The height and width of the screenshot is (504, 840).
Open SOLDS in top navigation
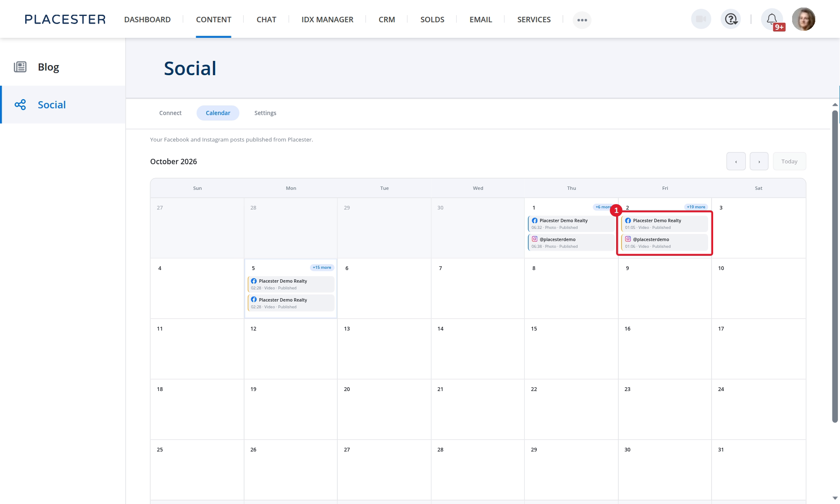[x=432, y=19]
